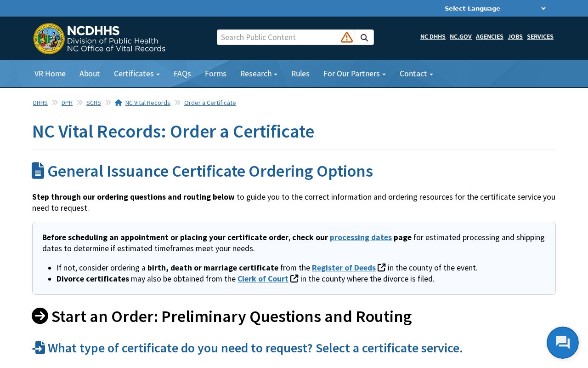
Task: Expand the Certificates menu
Action: [137, 74]
